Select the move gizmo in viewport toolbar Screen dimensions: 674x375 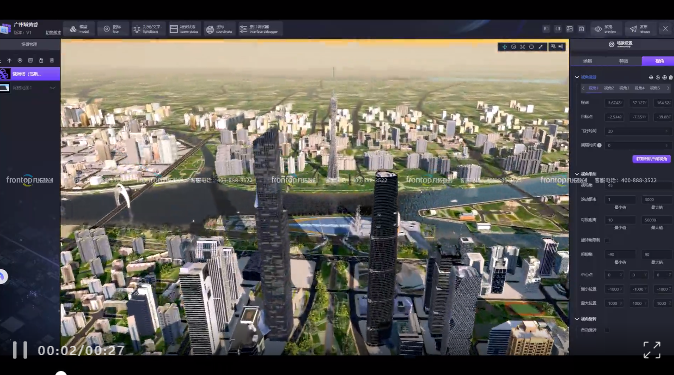pyautogui.click(x=505, y=47)
